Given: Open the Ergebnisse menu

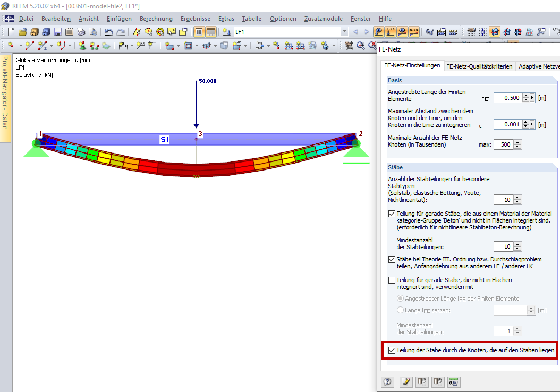Looking at the screenshot, I should pos(196,19).
